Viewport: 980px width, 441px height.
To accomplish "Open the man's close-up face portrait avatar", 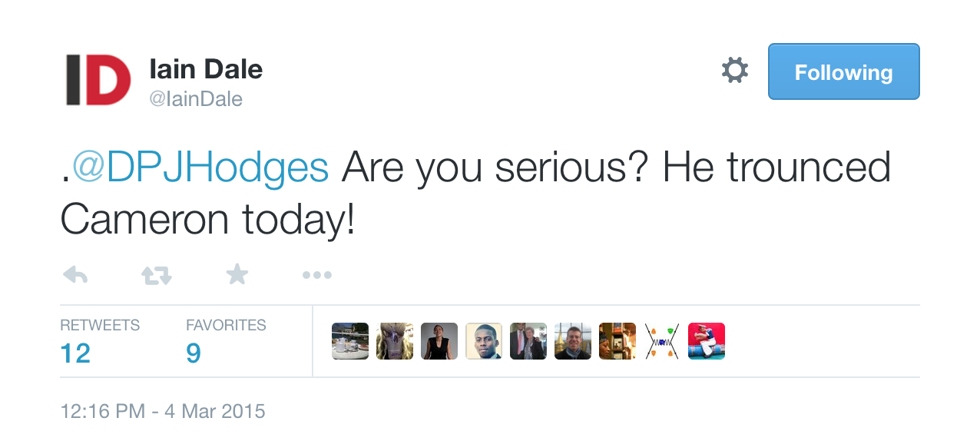I will tap(484, 341).
